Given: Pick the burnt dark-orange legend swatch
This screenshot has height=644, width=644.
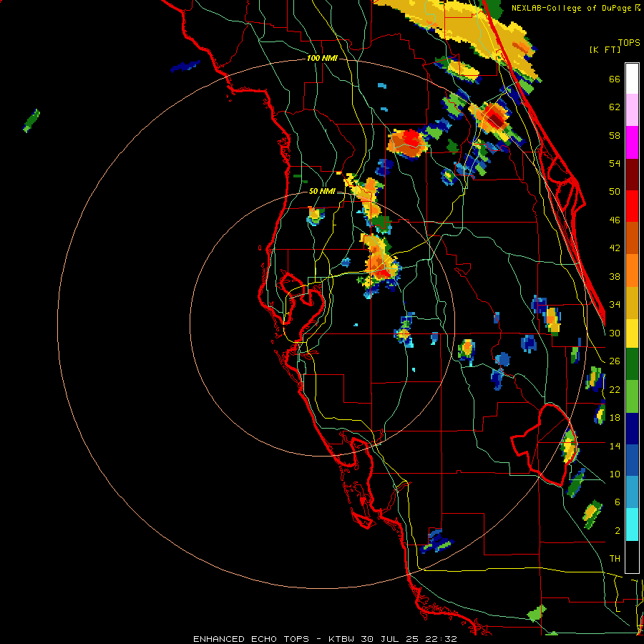Looking at the screenshot, I should [x=632, y=238].
